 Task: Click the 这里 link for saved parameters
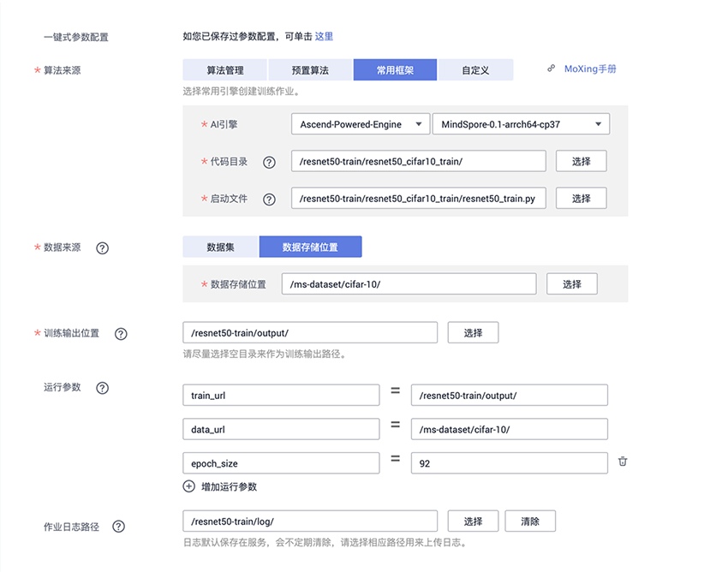tap(324, 37)
